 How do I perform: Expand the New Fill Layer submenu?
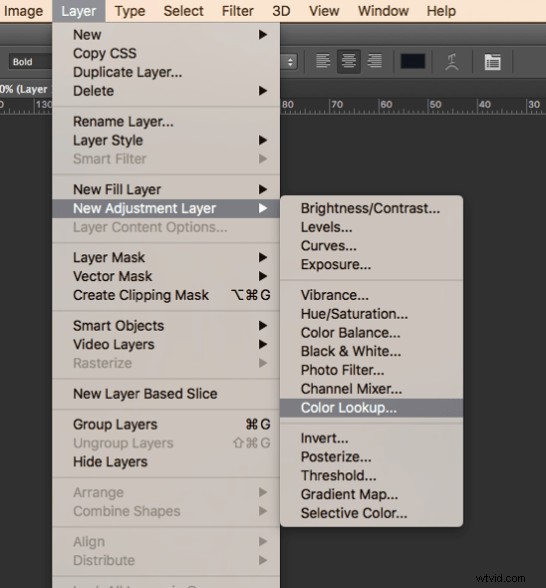click(x=166, y=189)
